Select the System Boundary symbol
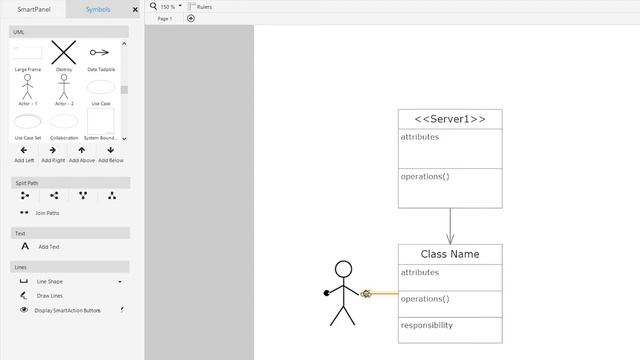 101,121
